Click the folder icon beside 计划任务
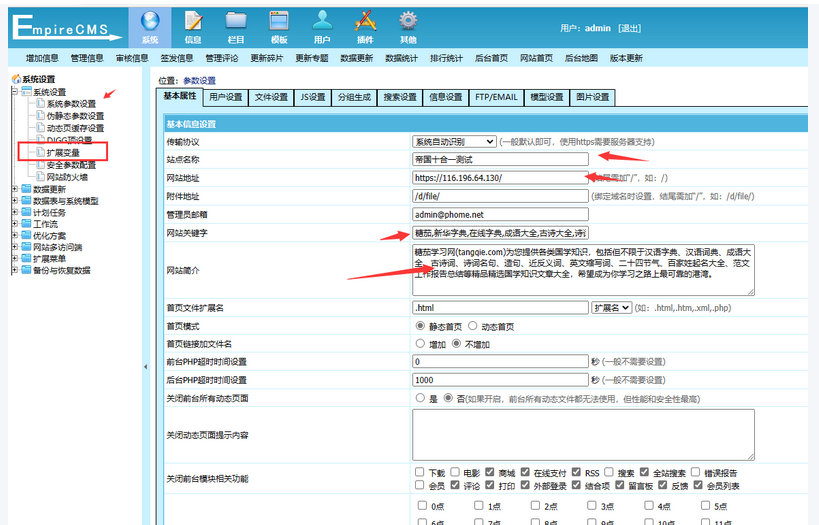The image size is (819, 525). click(x=26, y=212)
